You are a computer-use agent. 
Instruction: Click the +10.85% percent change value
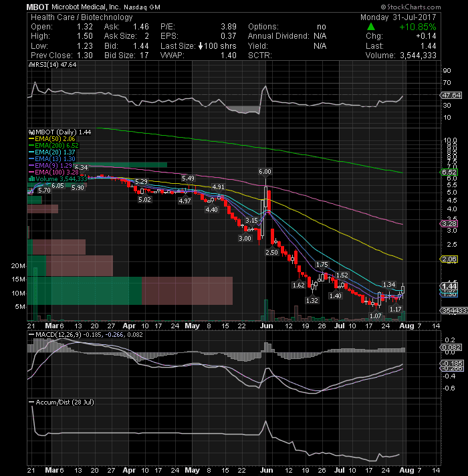coord(418,27)
